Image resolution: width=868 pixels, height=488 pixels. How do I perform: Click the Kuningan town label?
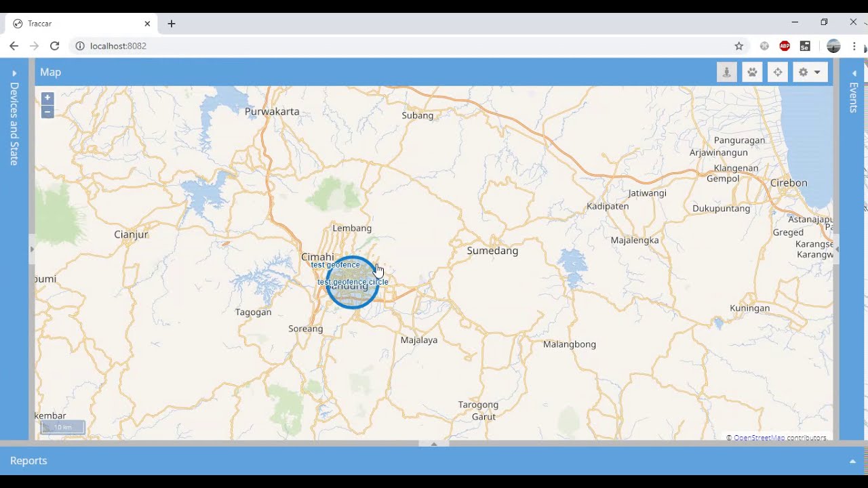tap(750, 308)
